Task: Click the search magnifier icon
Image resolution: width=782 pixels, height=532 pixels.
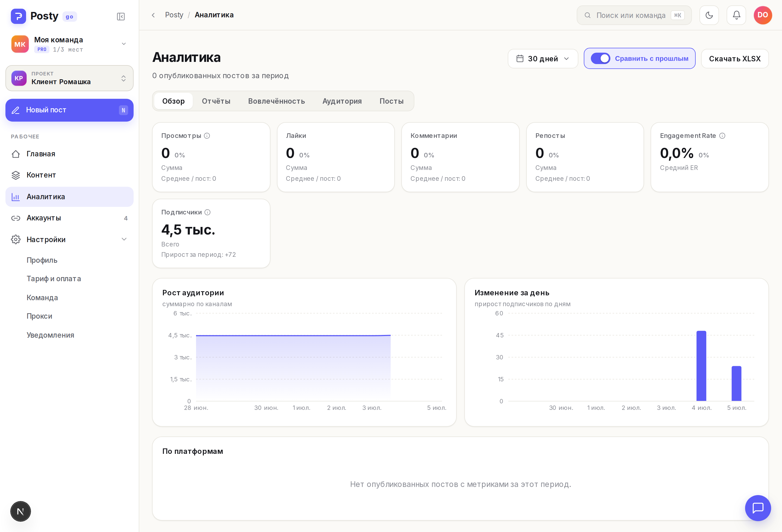Action: point(588,15)
